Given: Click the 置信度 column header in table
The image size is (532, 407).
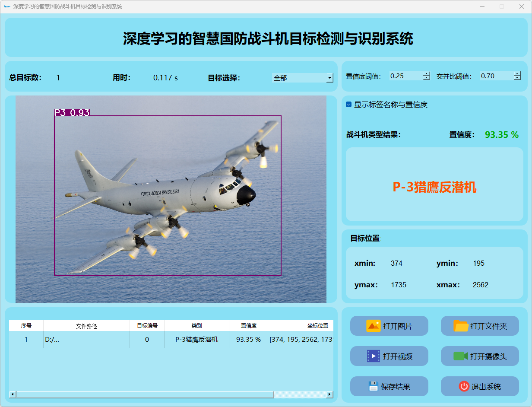Looking at the screenshot, I should pyautogui.click(x=248, y=326).
